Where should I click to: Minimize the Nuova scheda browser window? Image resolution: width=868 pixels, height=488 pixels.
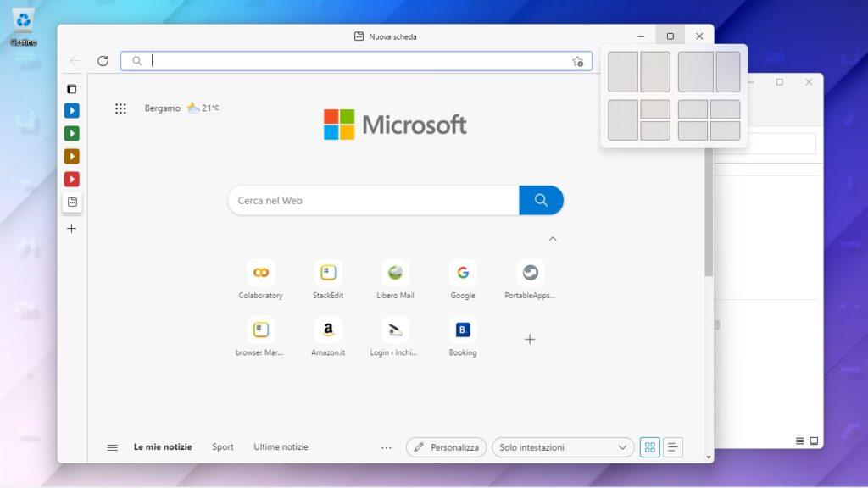641,36
